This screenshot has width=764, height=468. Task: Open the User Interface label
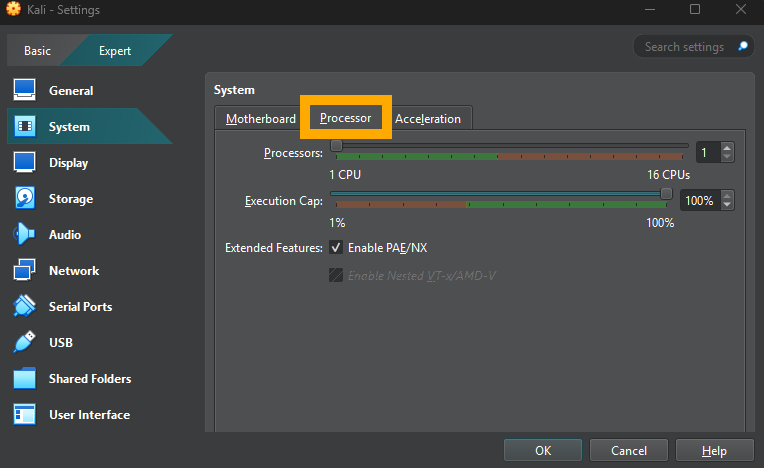(x=90, y=415)
